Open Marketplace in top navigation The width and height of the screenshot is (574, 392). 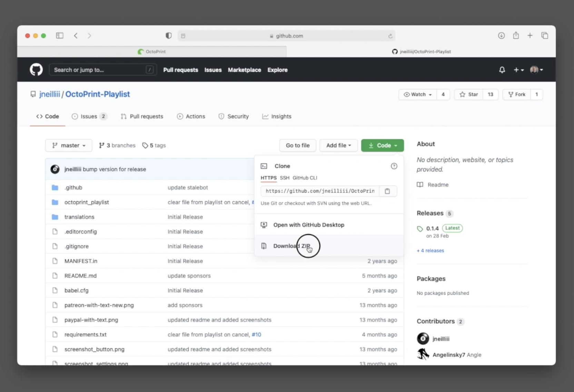click(245, 70)
